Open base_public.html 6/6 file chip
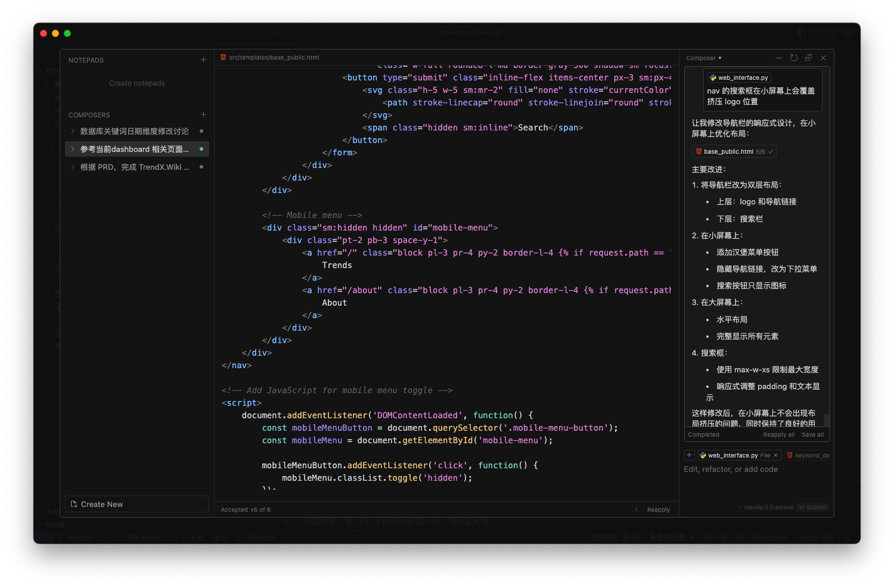The width and height of the screenshot is (894, 588). tap(734, 151)
